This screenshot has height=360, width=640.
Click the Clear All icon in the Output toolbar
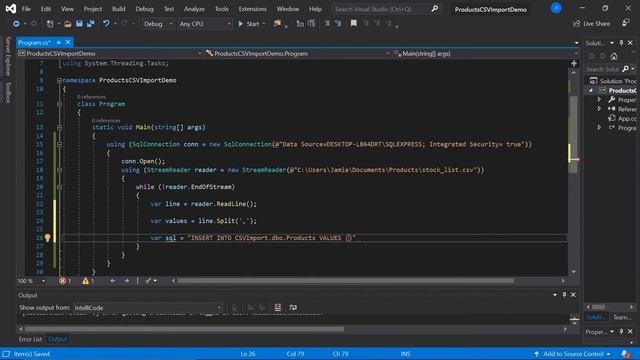click(x=278, y=307)
